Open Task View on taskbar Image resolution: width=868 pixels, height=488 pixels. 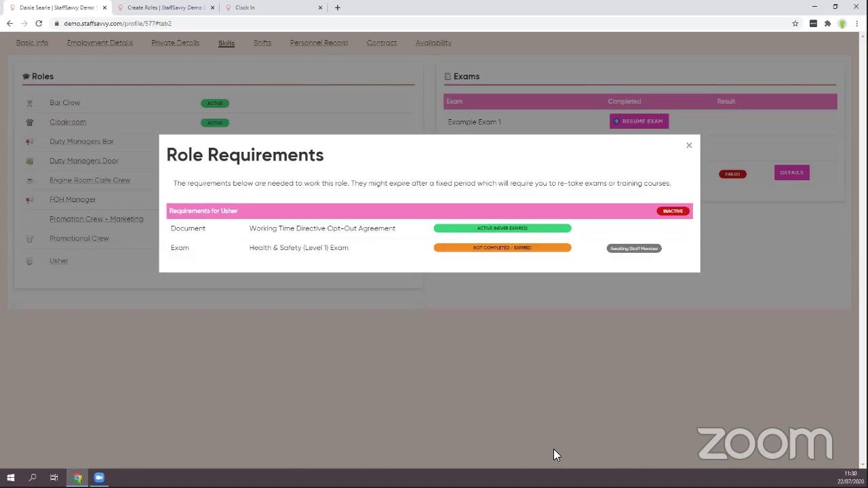54,478
